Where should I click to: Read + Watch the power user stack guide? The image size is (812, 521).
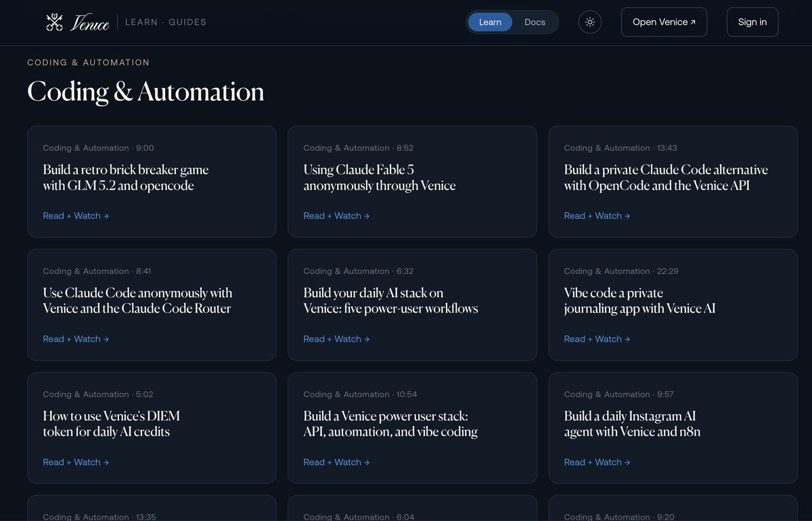point(336,462)
